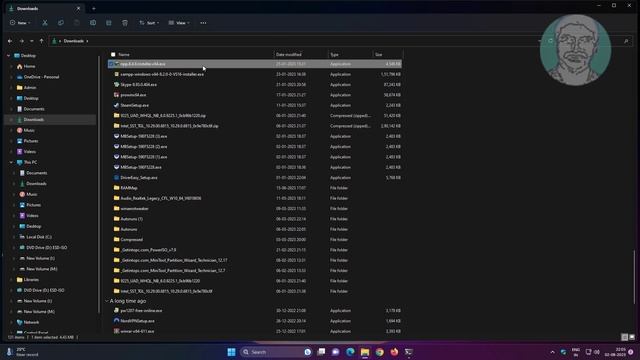This screenshot has width=640, height=360.
Task: Click the Copy icon in toolbar
Action: pyautogui.click(x=61, y=23)
